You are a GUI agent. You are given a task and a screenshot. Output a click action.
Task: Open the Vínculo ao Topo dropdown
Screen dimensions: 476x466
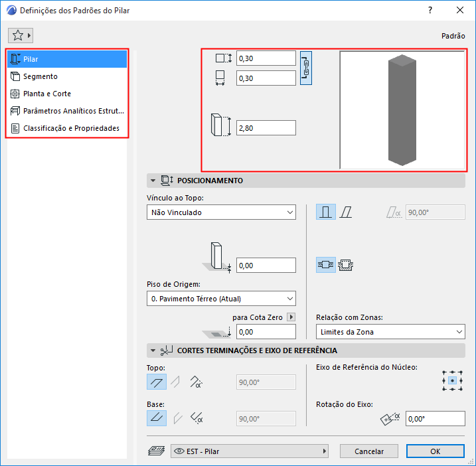pyautogui.click(x=221, y=212)
